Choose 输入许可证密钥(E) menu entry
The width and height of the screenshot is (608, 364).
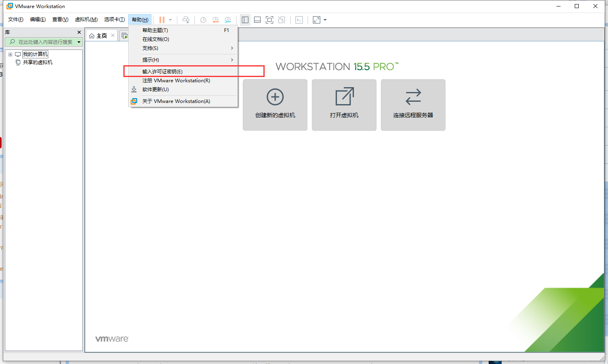183,72
